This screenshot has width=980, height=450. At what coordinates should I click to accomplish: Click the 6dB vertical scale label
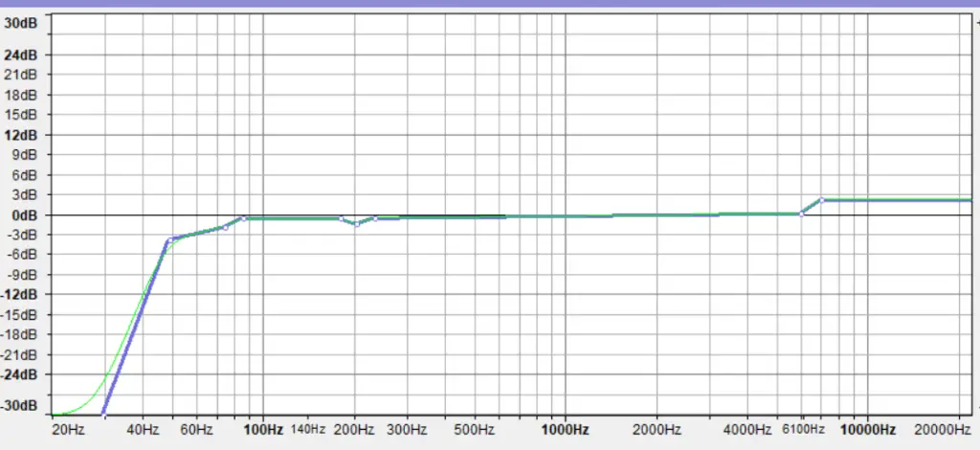[23, 175]
